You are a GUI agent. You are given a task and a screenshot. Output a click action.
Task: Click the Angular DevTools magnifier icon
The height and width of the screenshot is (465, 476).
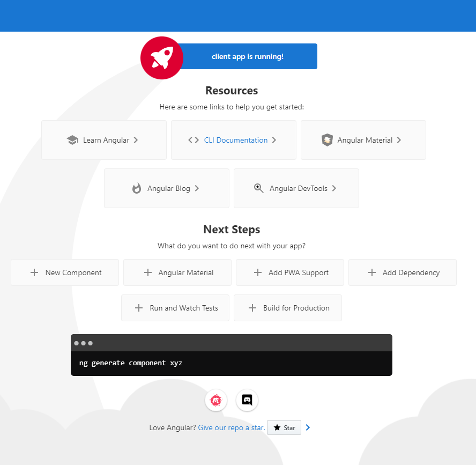(259, 188)
